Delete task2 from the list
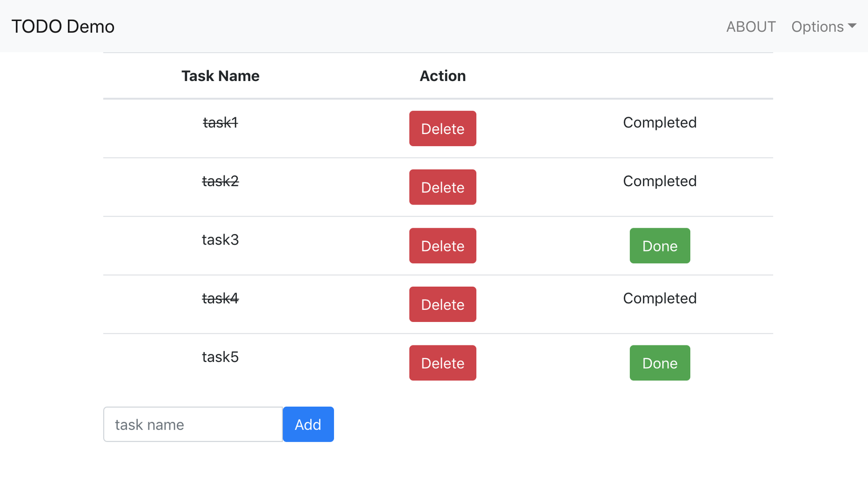868x496 pixels. (x=442, y=187)
